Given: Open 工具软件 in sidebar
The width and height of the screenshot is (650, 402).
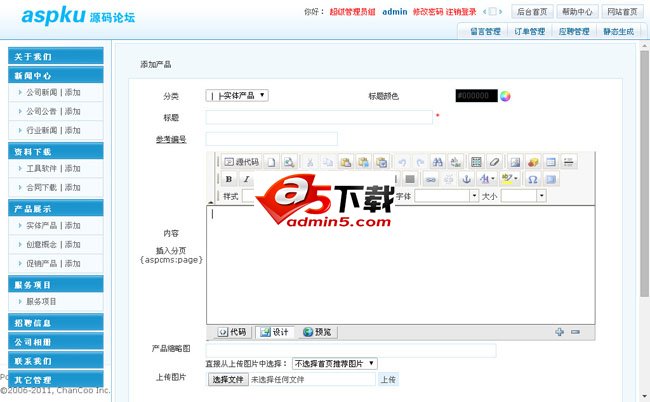Looking at the screenshot, I should click(42, 169).
